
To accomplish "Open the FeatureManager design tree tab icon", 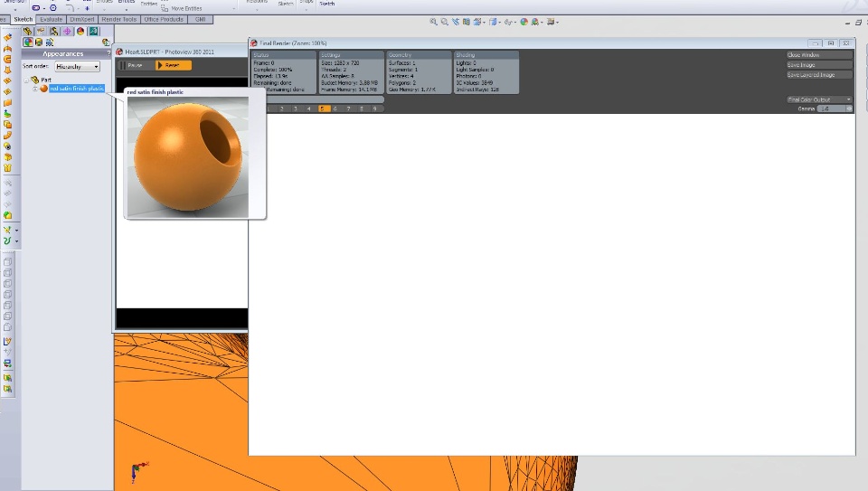I will coord(27,32).
